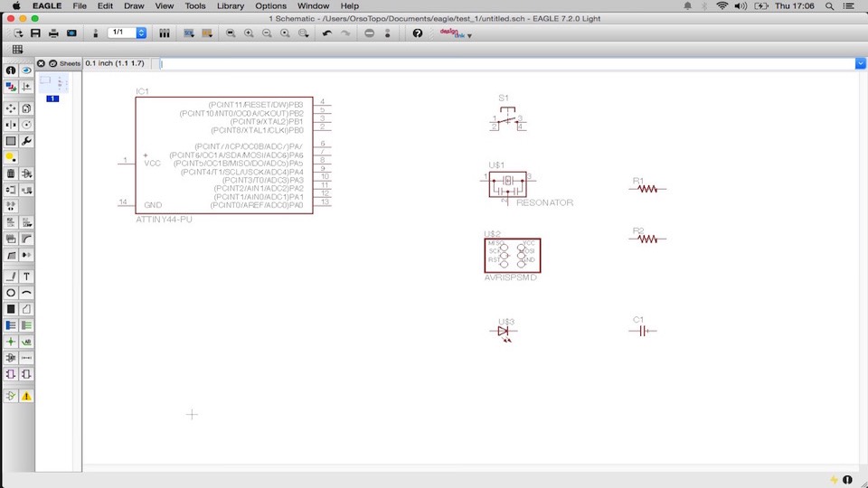Viewport: 868px width, 488px height.
Task: Select the Add part tool
Action: [x=26, y=174]
